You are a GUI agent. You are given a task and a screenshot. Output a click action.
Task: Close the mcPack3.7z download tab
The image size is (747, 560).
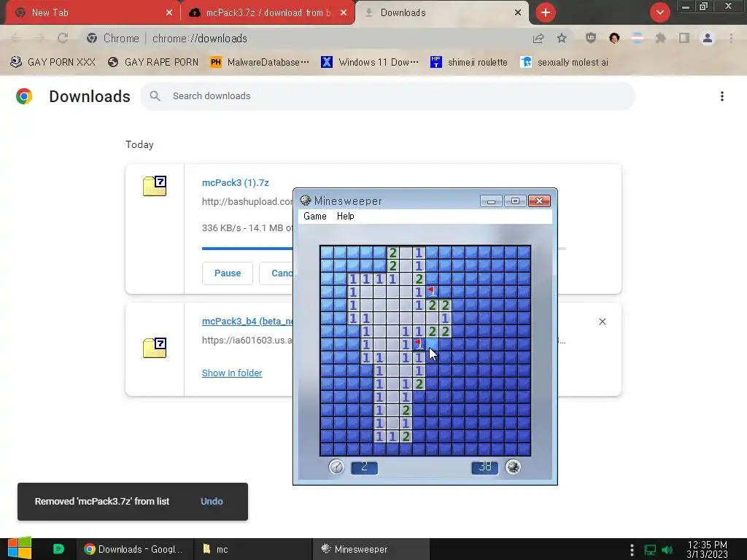[x=344, y=13]
